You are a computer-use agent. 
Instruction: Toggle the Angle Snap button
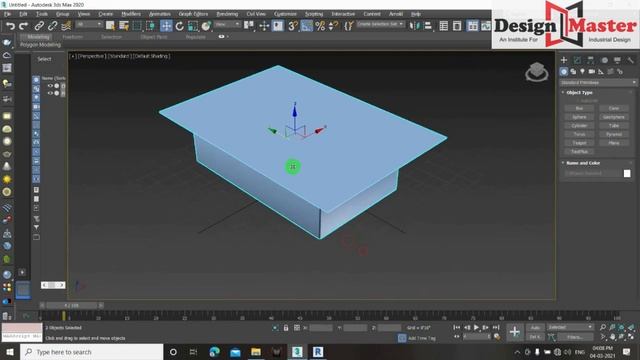[307, 26]
